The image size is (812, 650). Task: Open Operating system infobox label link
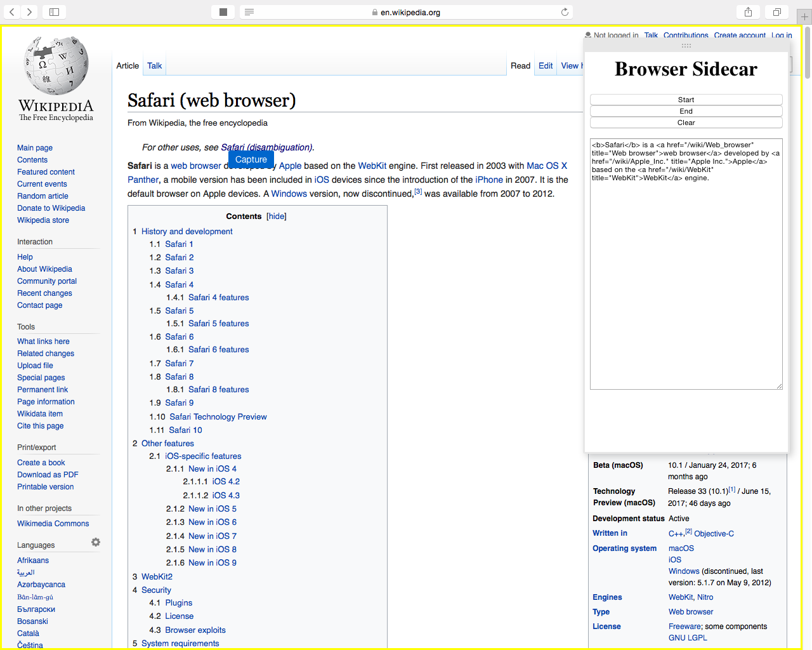(x=624, y=548)
